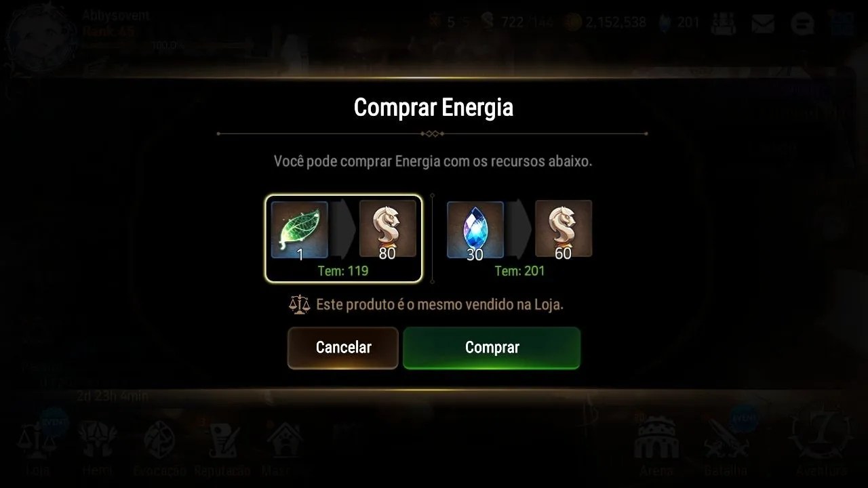
Task: Click the Cancelar button
Action: [343, 348]
